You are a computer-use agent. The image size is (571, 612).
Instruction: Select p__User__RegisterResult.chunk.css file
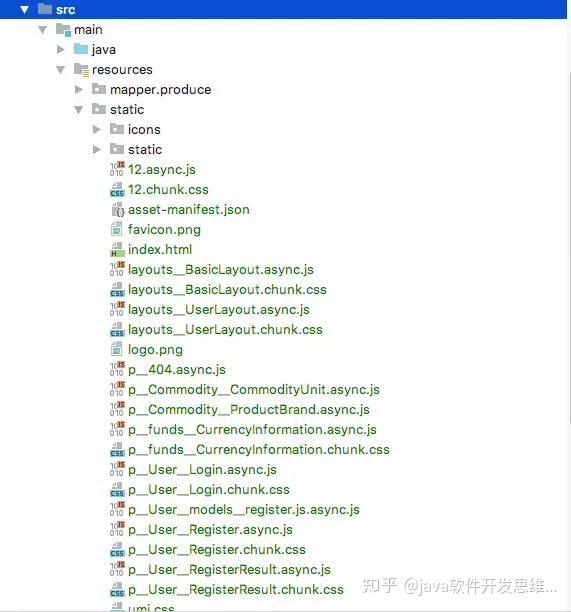pos(236,589)
